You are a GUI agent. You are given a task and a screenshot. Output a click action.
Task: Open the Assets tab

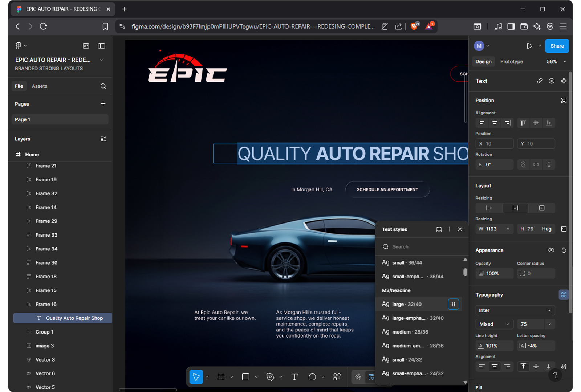tap(40, 86)
